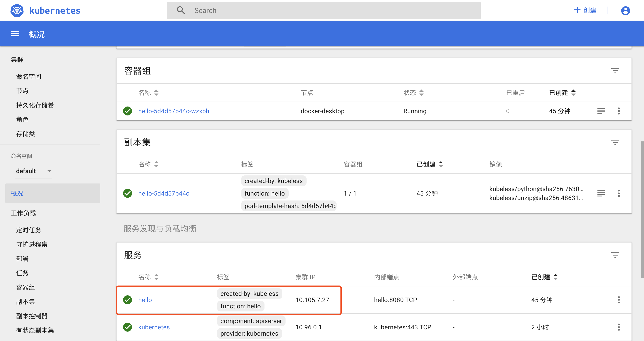Select 副本集 in sidebar

click(26, 302)
